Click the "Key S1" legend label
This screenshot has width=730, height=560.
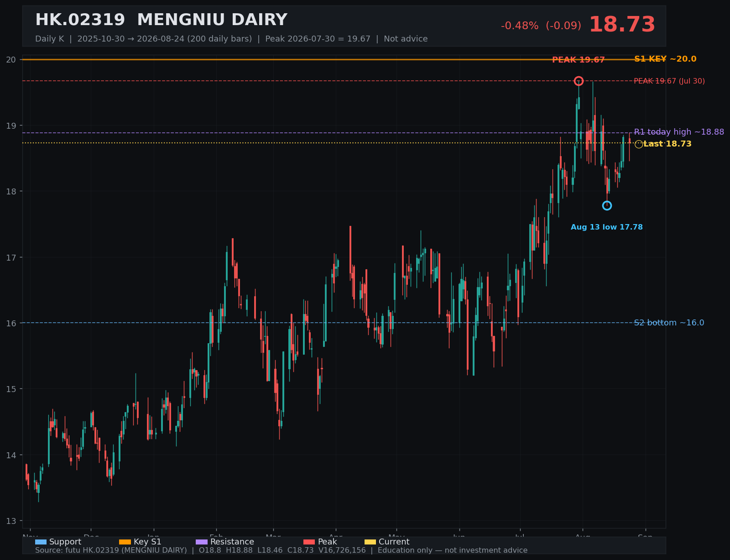coord(147,542)
